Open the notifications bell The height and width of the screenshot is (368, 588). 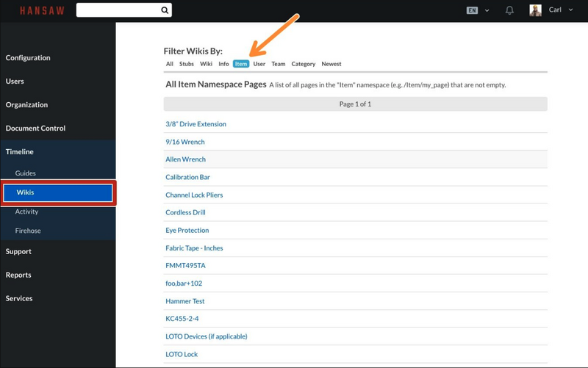tap(509, 10)
